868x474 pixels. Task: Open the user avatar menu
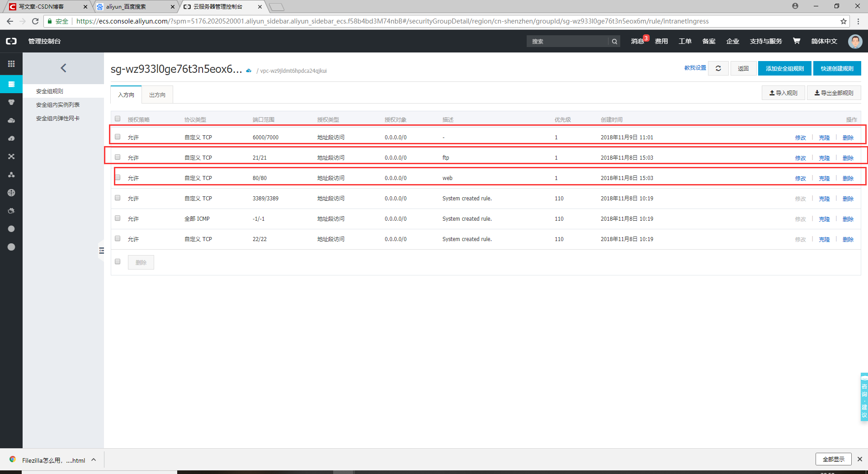pyautogui.click(x=855, y=41)
